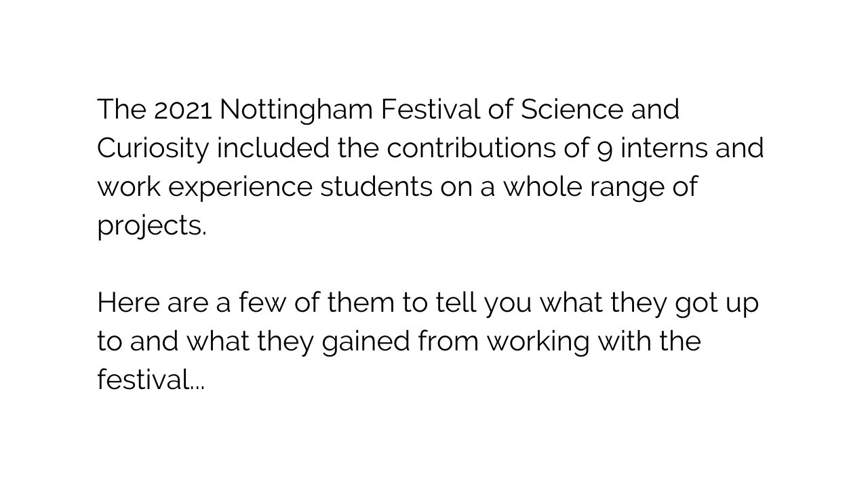Viewport: 868px width, 488px height.
Task: Click the number "9" before interns
Action: point(604,149)
